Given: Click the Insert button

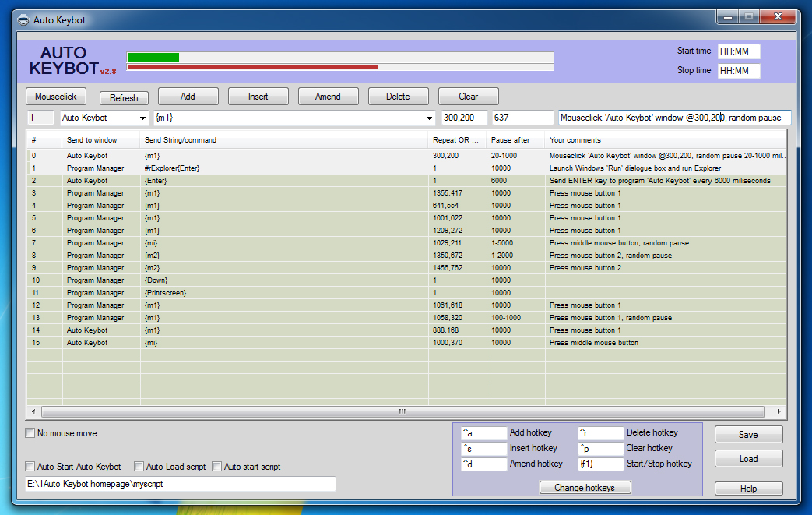Looking at the screenshot, I should click(258, 97).
